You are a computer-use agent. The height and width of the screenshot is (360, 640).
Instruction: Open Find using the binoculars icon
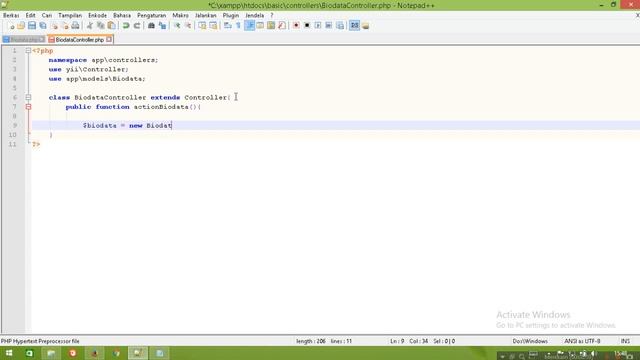(x=151, y=26)
